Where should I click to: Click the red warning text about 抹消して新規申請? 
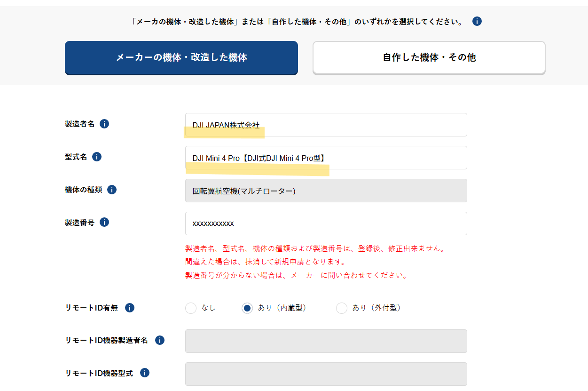[266, 262]
